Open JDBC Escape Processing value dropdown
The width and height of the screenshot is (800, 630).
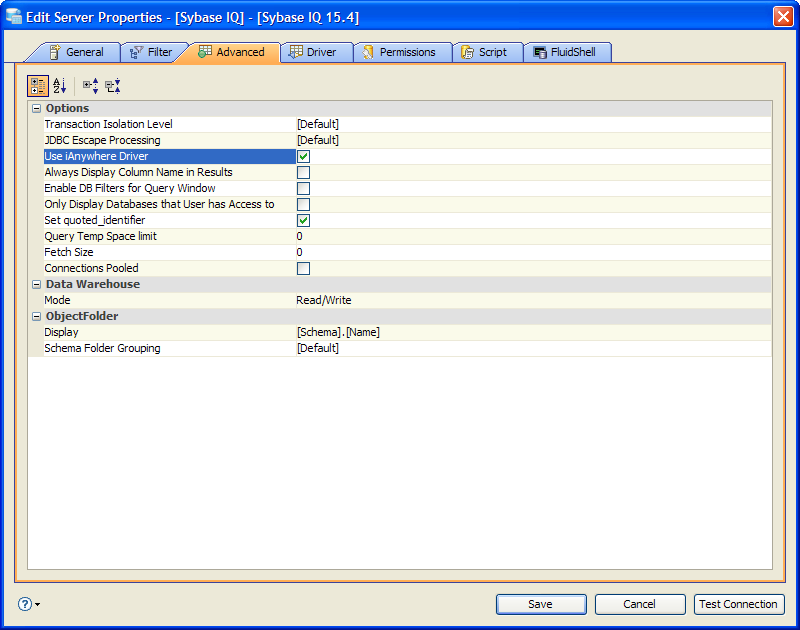coord(534,140)
